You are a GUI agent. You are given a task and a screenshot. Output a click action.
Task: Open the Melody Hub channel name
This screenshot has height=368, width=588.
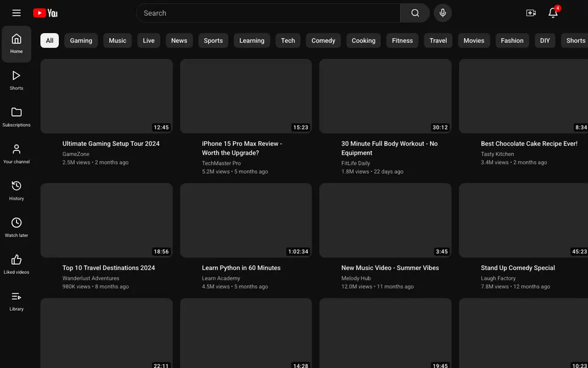point(356,278)
